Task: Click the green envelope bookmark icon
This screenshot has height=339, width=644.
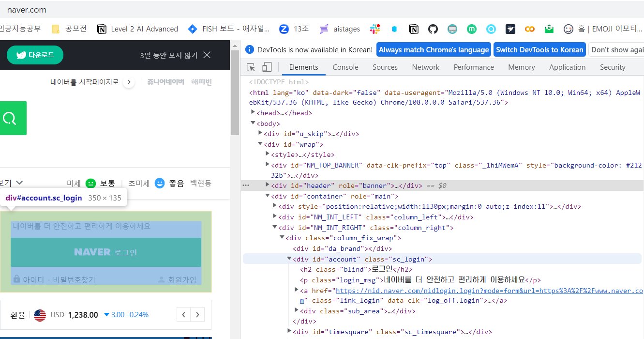Action: point(549,29)
